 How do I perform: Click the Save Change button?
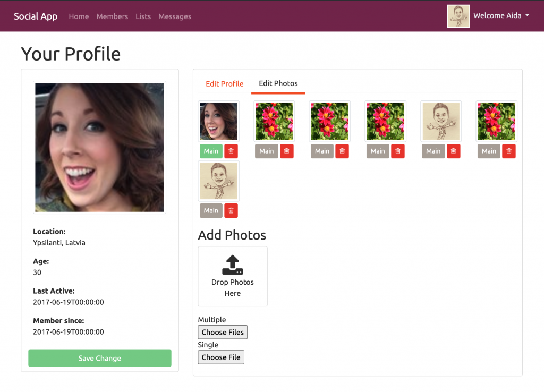pos(99,358)
